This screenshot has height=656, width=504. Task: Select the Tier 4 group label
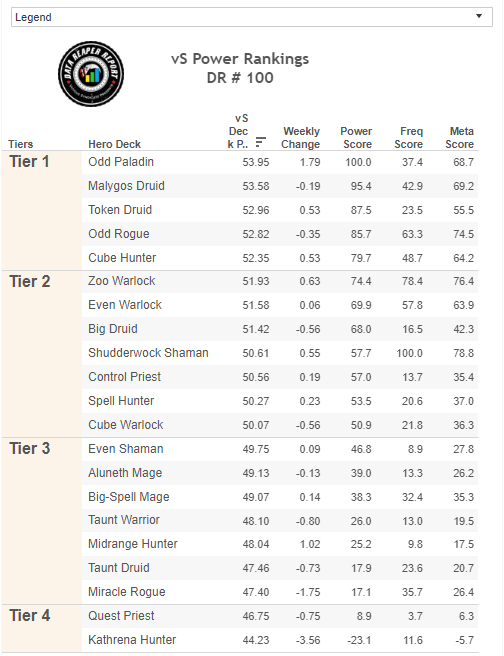tap(30, 615)
